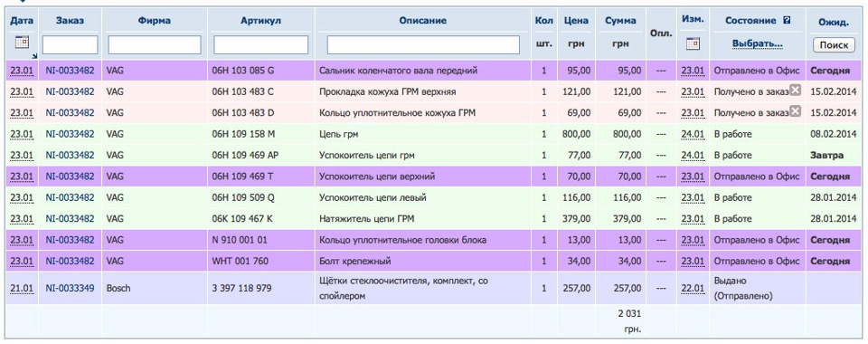Cancel status on row 06H 103 483 C
Screen dimensions: 868x344
795,91
